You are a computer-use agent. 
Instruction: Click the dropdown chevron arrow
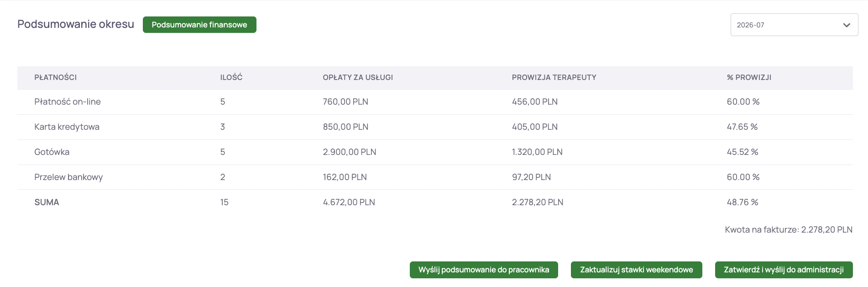click(847, 25)
